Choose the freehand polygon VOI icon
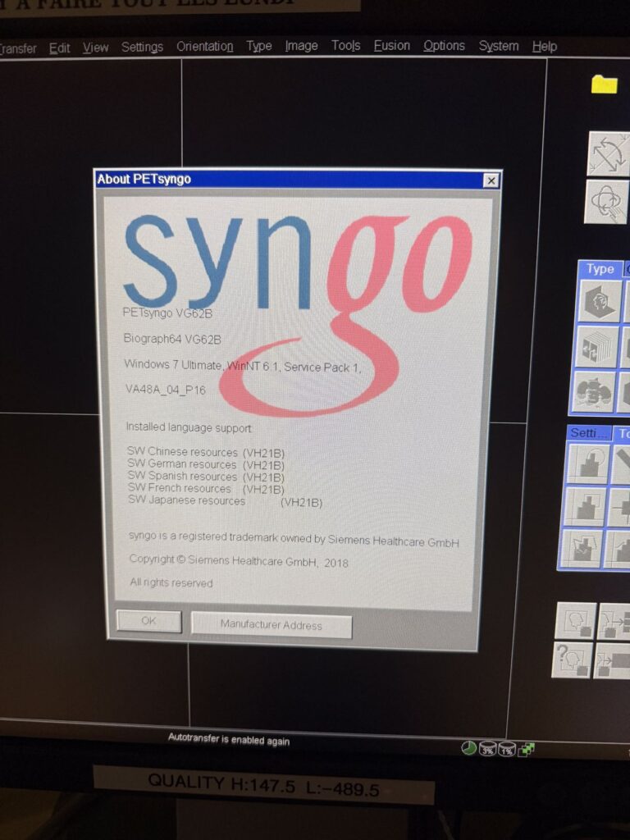The image size is (630, 840). [582, 549]
